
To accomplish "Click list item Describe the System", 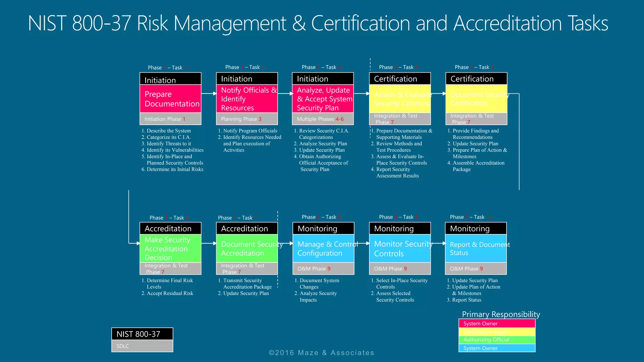I will [x=166, y=131].
